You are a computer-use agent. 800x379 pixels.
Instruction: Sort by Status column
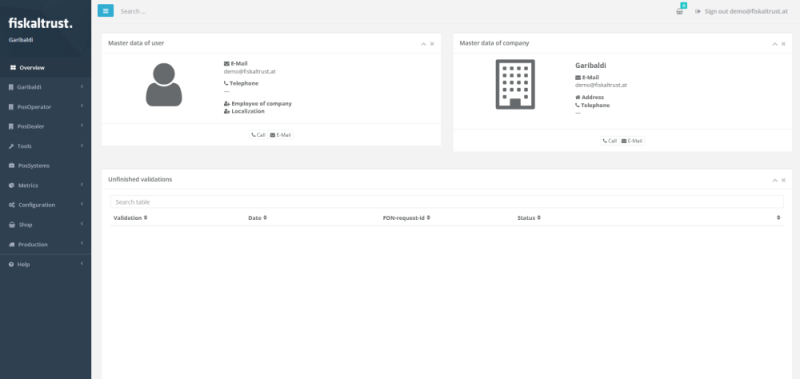pos(529,218)
